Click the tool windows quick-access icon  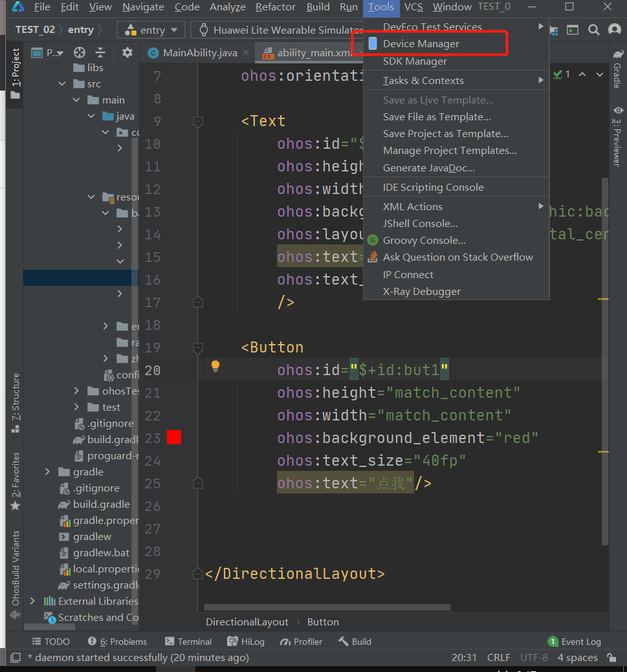point(16,657)
